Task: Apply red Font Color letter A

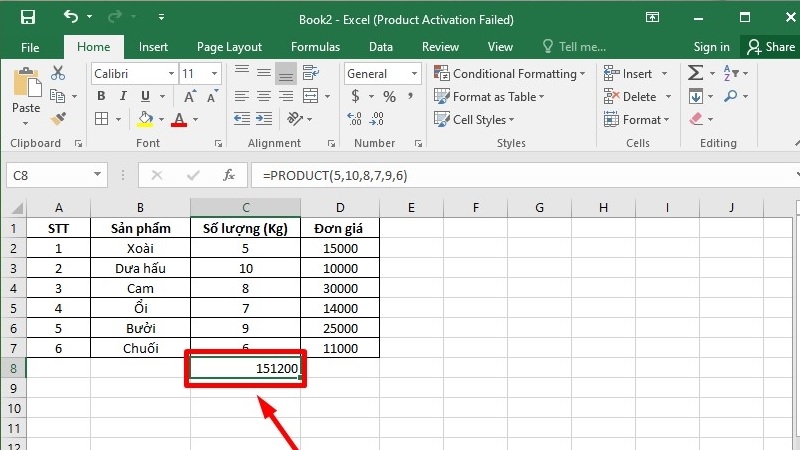Action: point(179,120)
